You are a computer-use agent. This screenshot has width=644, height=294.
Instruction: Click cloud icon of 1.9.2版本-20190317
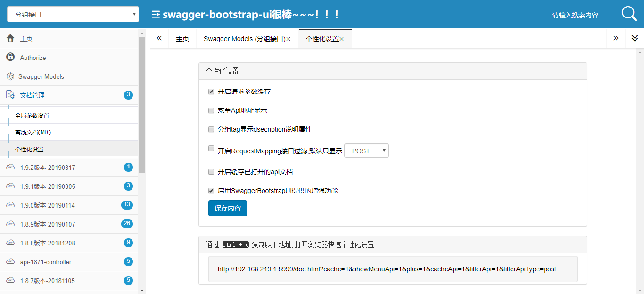[x=10, y=167]
